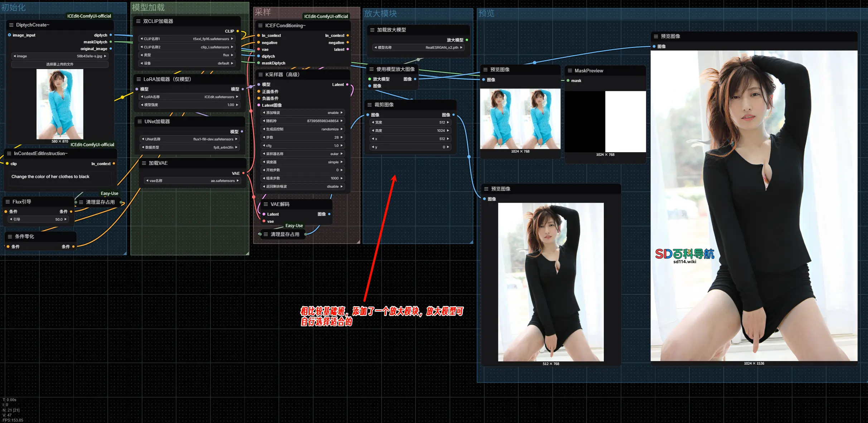The image size is (868, 423).
Task: Open the 调度器 simple dropdown
Action: (x=303, y=162)
